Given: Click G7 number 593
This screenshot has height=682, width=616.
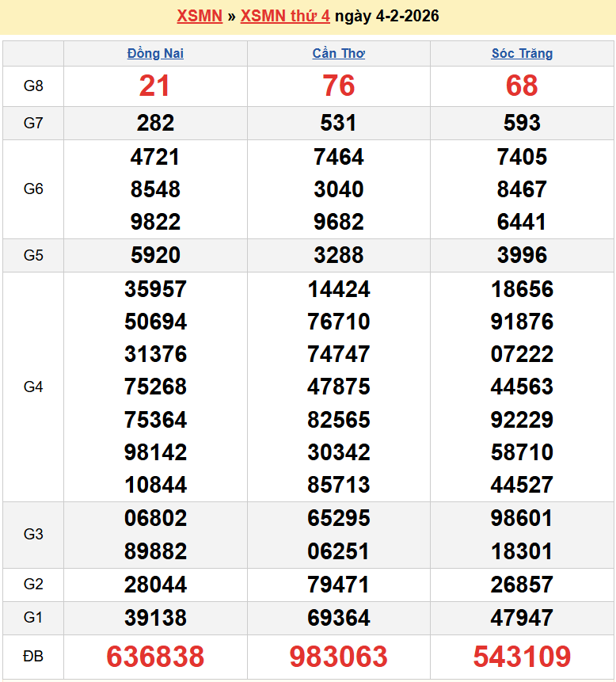Looking at the screenshot, I should [x=522, y=123].
